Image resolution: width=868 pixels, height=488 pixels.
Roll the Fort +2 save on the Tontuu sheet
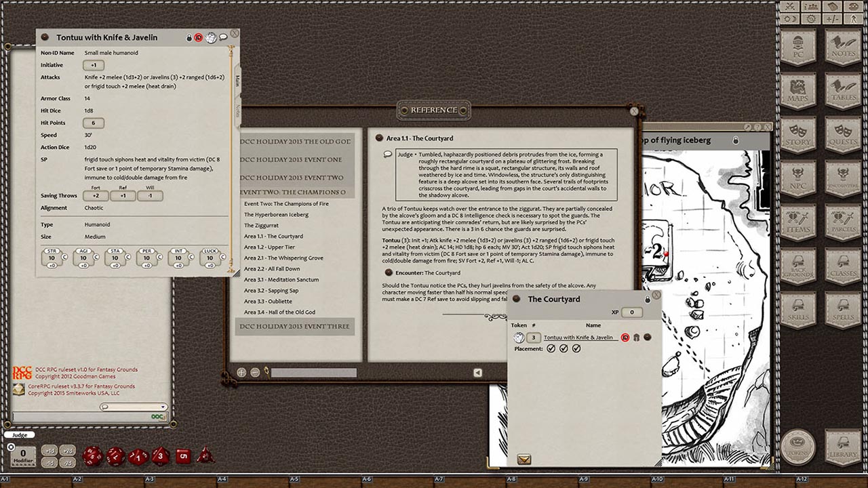[95, 195]
